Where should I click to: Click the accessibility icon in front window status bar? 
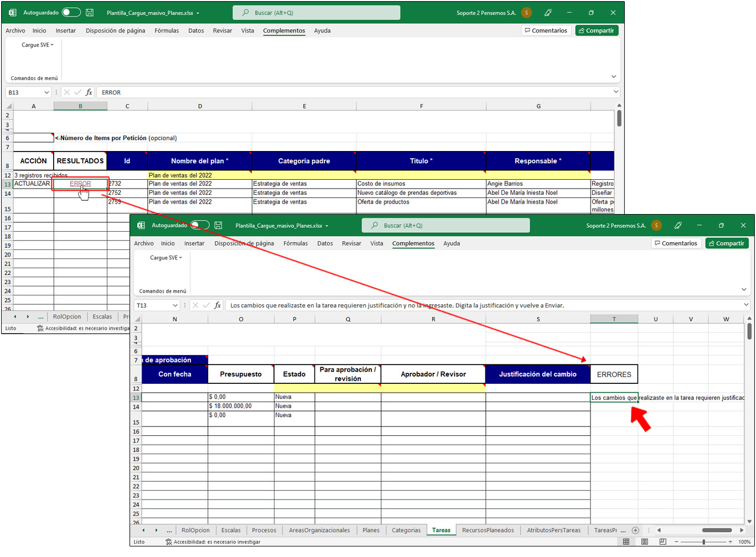169,542
